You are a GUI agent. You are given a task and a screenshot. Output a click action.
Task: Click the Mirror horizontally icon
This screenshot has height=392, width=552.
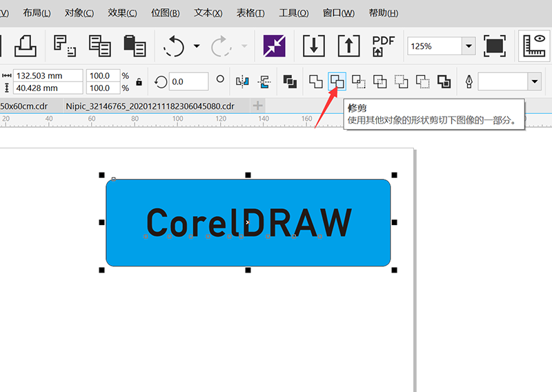click(x=242, y=81)
